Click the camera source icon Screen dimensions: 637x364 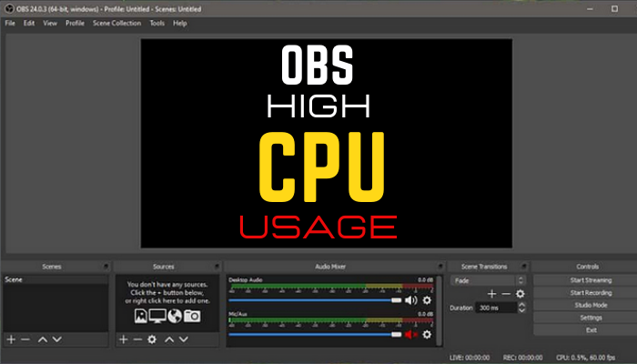click(x=192, y=316)
